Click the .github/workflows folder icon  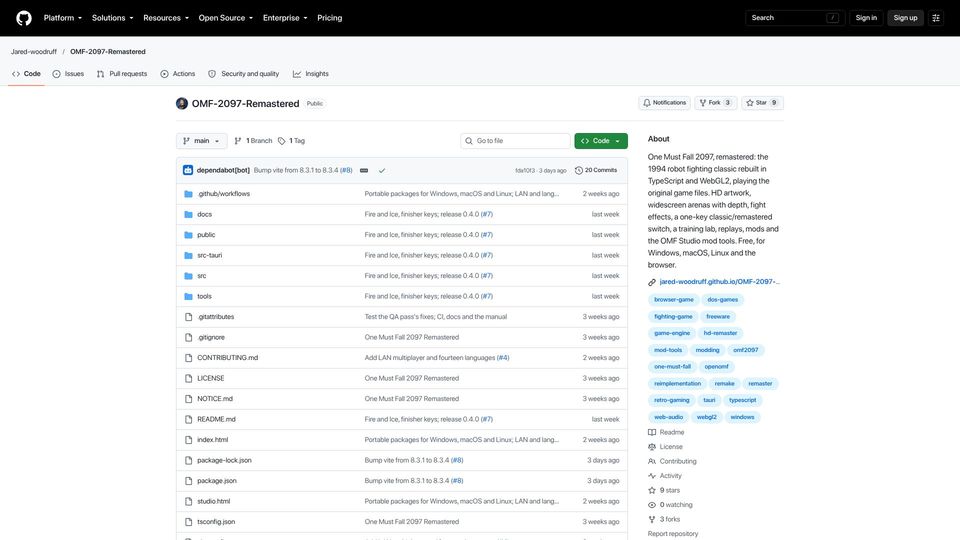point(189,194)
